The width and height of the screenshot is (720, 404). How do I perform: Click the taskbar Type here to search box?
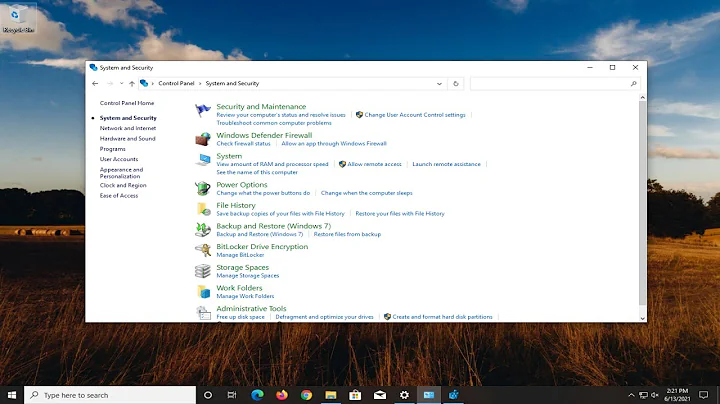110,395
